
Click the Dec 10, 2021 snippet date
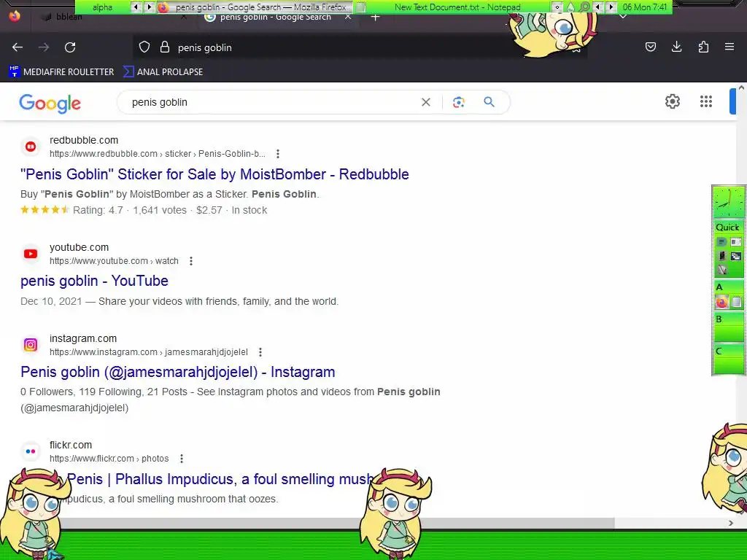coord(51,301)
